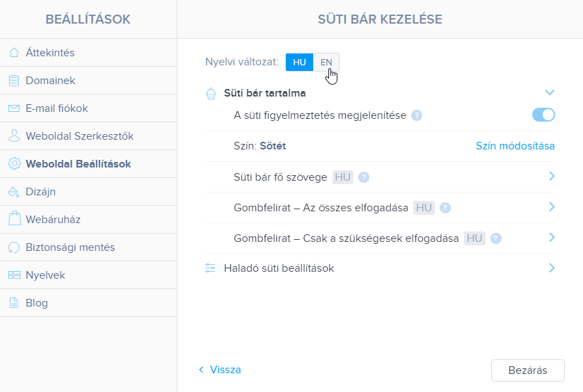The width and height of the screenshot is (583, 392).
Task: Click Szín módosítása to change color
Action: click(x=515, y=146)
